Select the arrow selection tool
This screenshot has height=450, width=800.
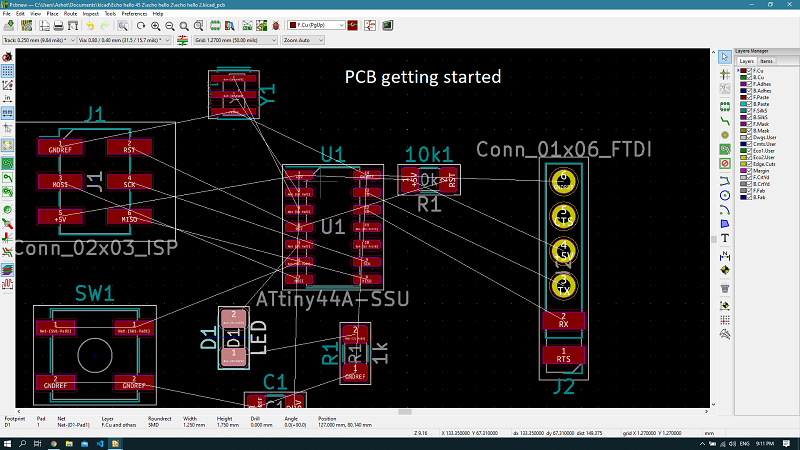tap(724, 57)
